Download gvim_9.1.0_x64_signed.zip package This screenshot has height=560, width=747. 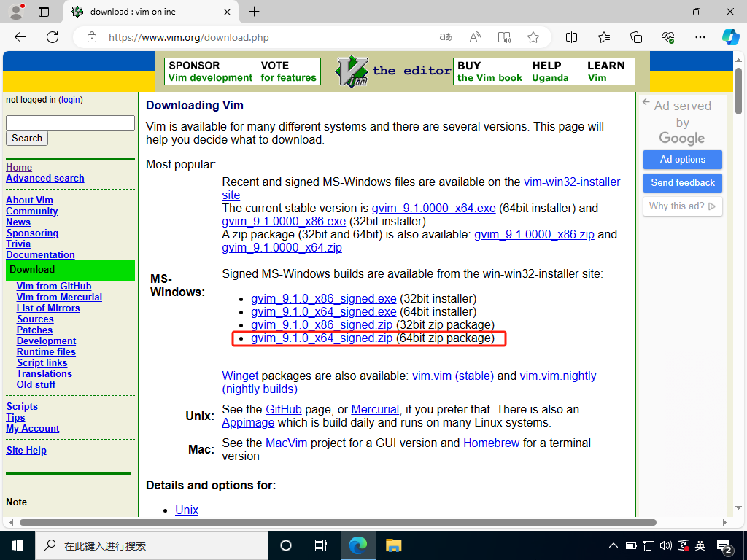pos(322,338)
